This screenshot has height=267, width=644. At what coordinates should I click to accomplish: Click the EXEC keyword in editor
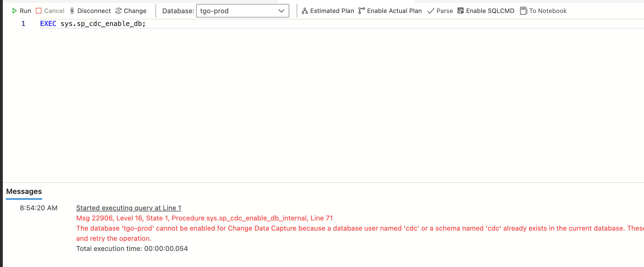tap(48, 24)
